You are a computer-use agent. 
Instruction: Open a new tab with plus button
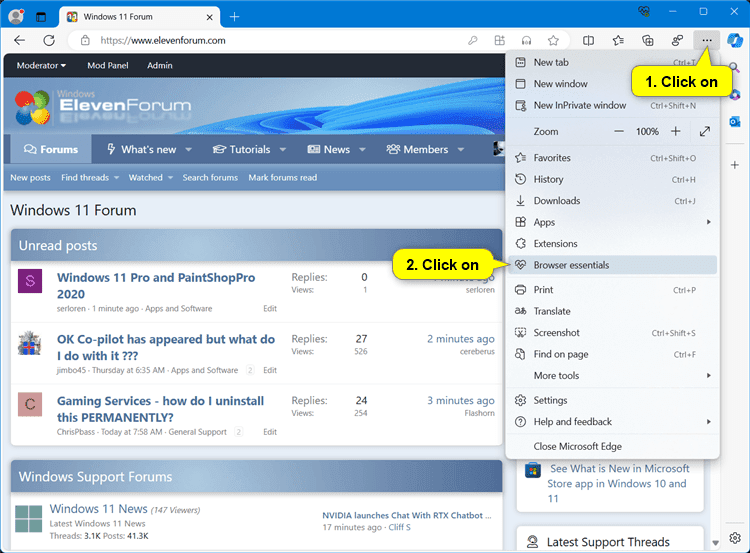234,17
